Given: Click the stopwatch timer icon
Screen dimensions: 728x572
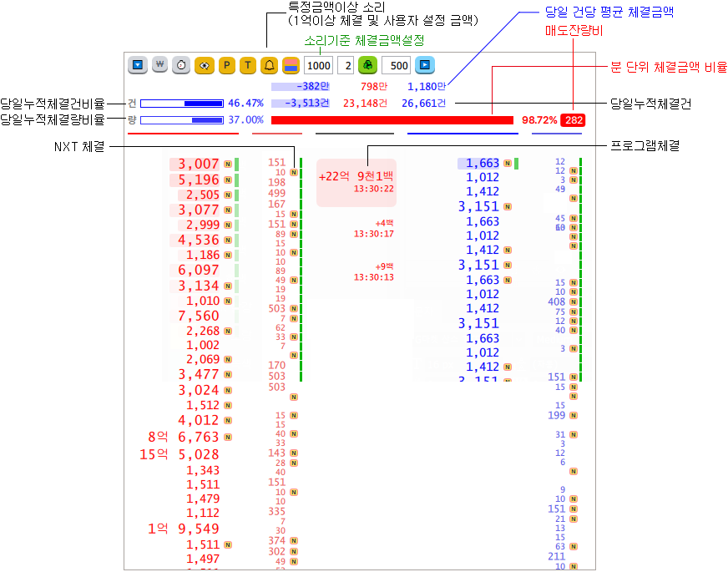Looking at the screenshot, I should (180, 65).
